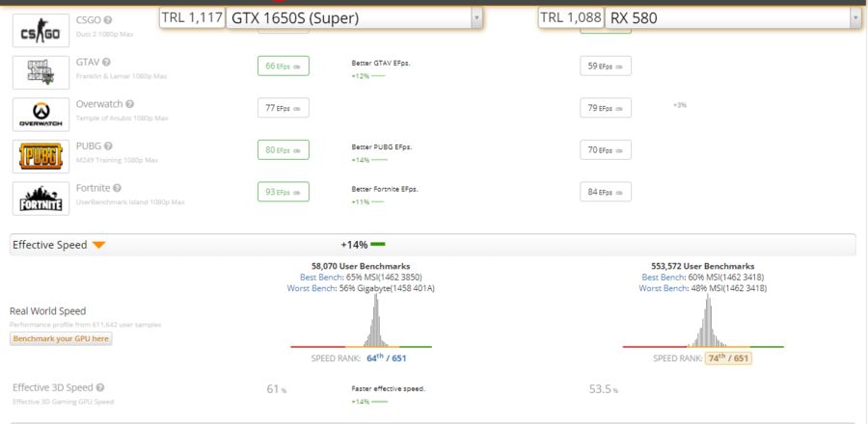Screen dimensions: 868x424
Task: Click the Dust 2 1080p Max subtitle
Action: [104, 35]
